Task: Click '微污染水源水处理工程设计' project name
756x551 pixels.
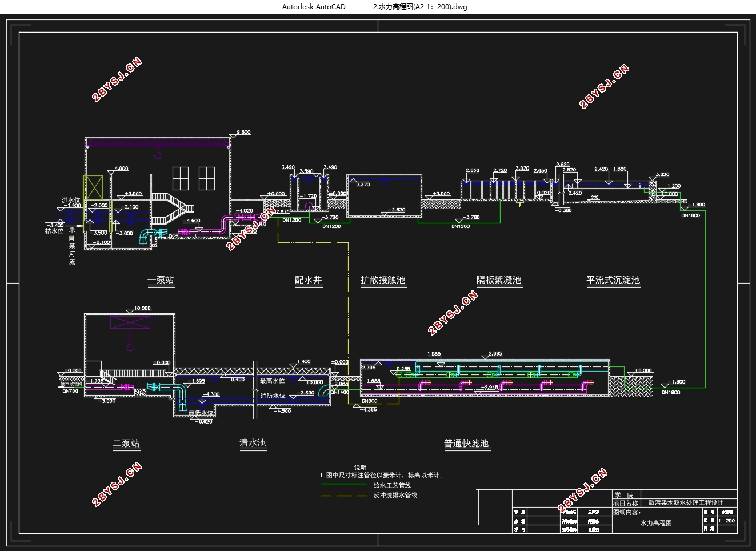Action: pos(686,503)
